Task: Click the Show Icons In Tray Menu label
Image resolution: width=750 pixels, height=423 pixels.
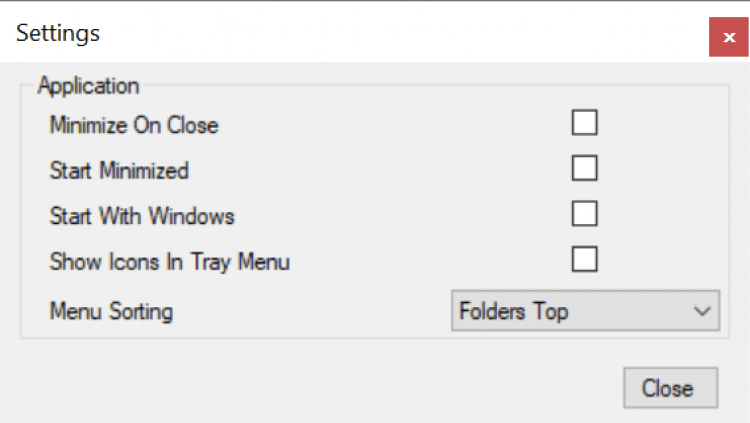Action: (x=170, y=262)
